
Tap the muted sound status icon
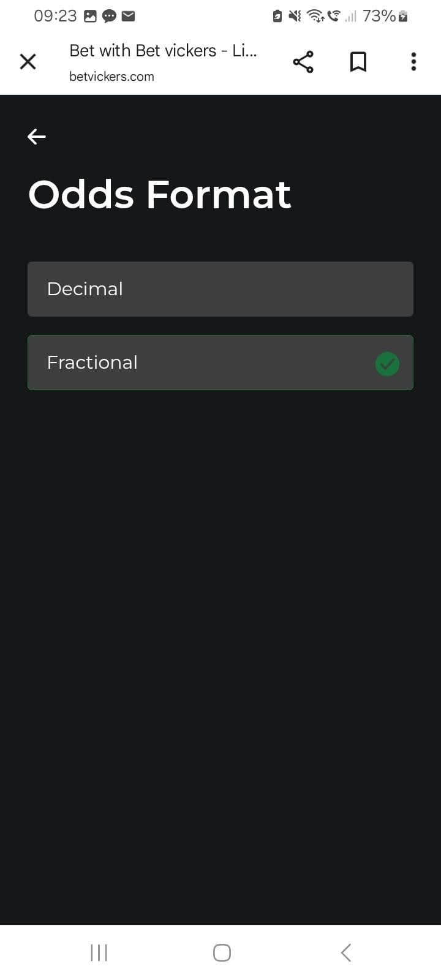295,16
